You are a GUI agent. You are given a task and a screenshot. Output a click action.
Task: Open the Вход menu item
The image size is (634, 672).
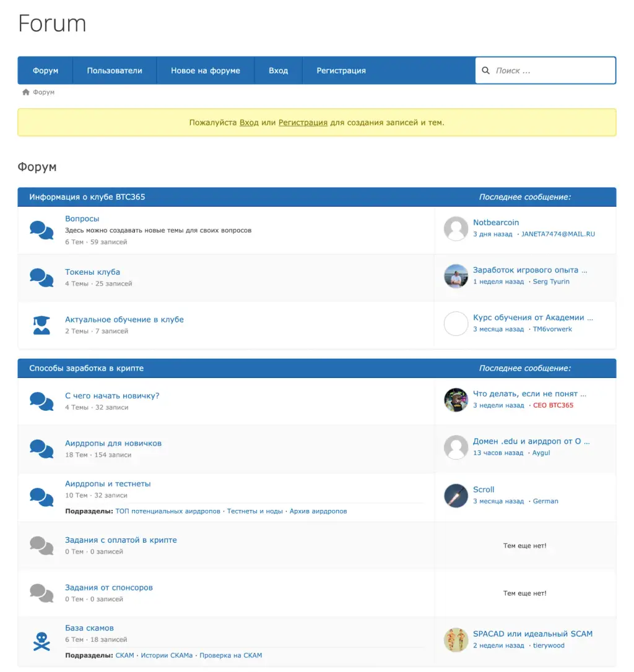[279, 71]
